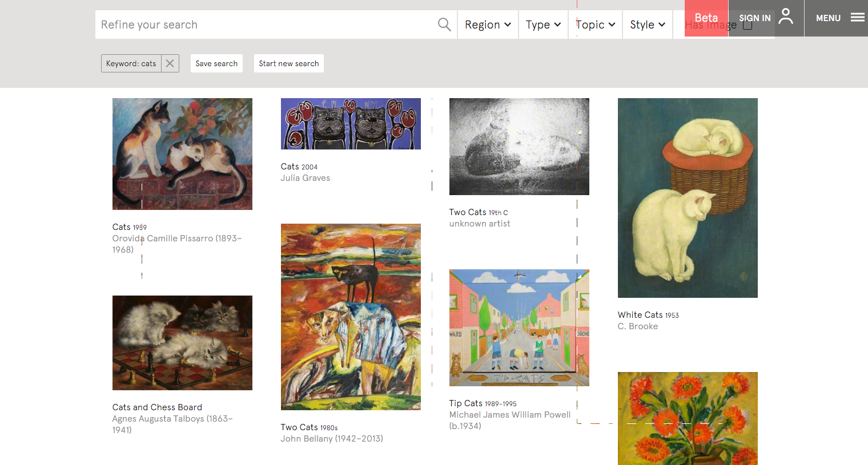Click Start new search button
This screenshot has height=465, width=868.
pyautogui.click(x=289, y=63)
